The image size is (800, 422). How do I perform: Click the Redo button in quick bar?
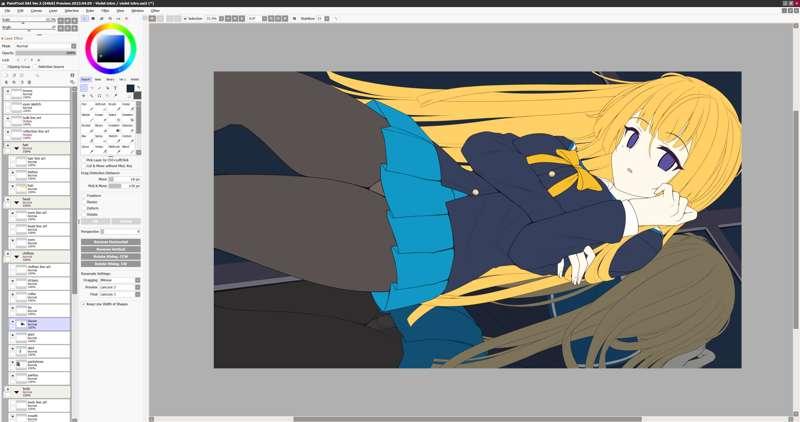pyautogui.click(x=160, y=18)
